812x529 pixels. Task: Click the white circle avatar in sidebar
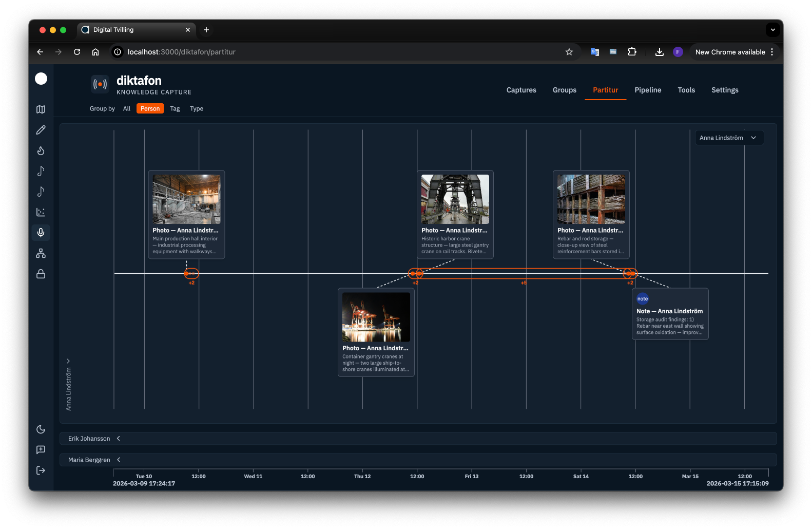click(41, 79)
